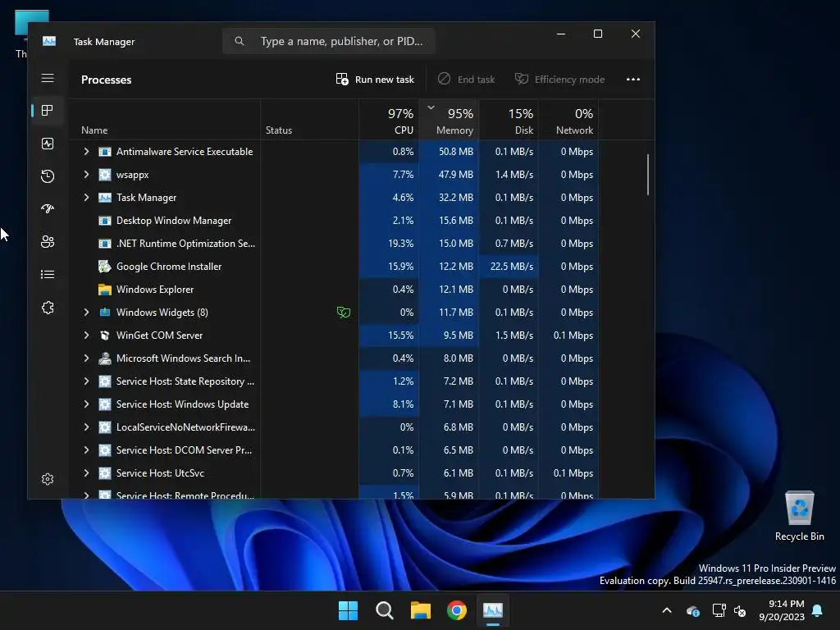Expand the Task Manager process row
The height and width of the screenshot is (630, 840).
pyautogui.click(x=86, y=198)
